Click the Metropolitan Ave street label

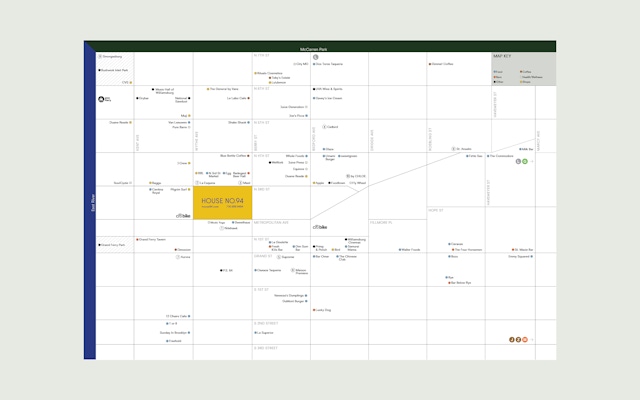click(270, 222)
